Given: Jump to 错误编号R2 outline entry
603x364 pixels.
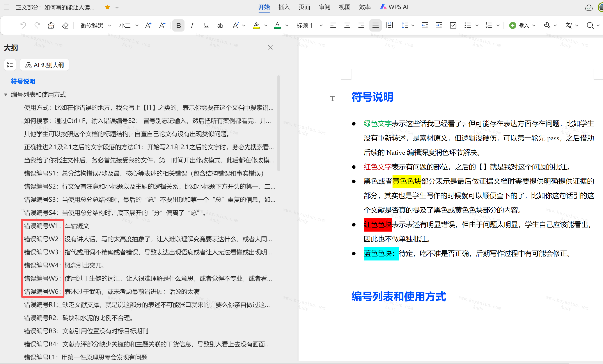Looking at the screenshot, I should tap(79, 318).
